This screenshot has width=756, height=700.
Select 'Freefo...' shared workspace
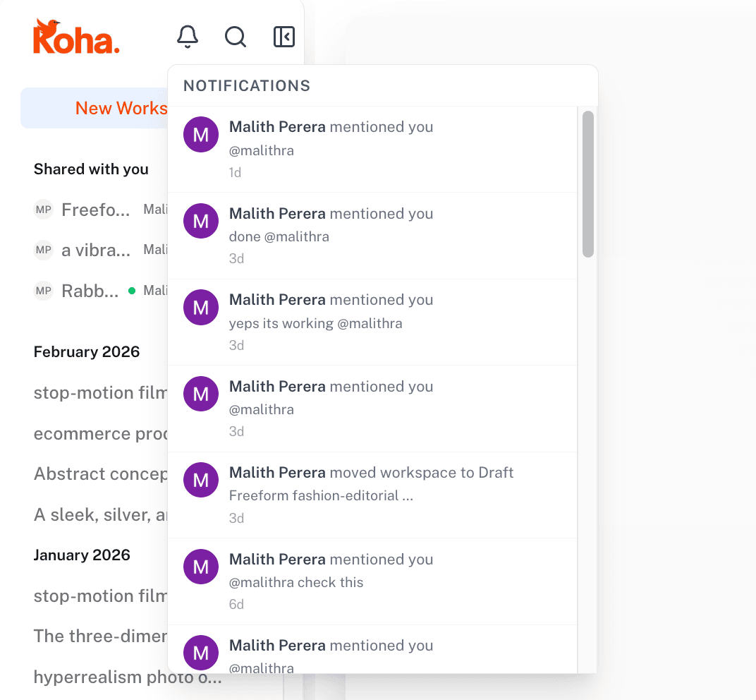96,210
